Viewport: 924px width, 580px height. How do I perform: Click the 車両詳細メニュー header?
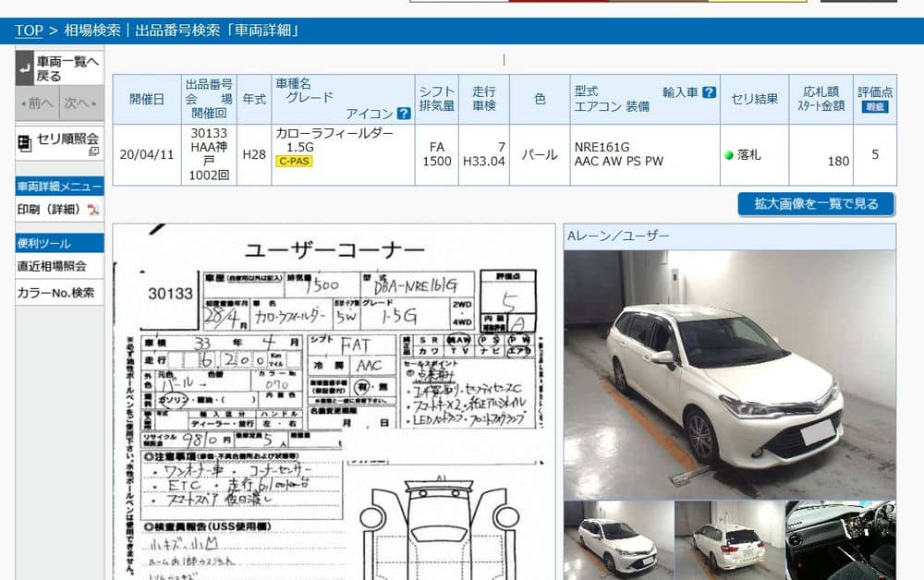[x=59, y=187]
